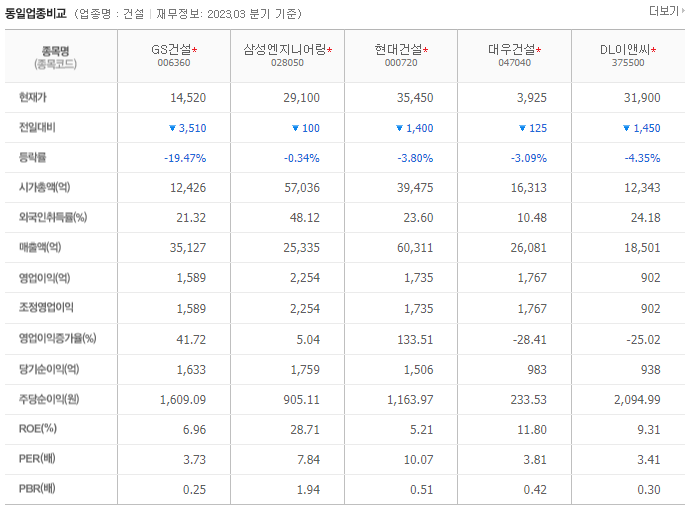Click PER value 10.07
697x517 pixels.
pos(418,460)
